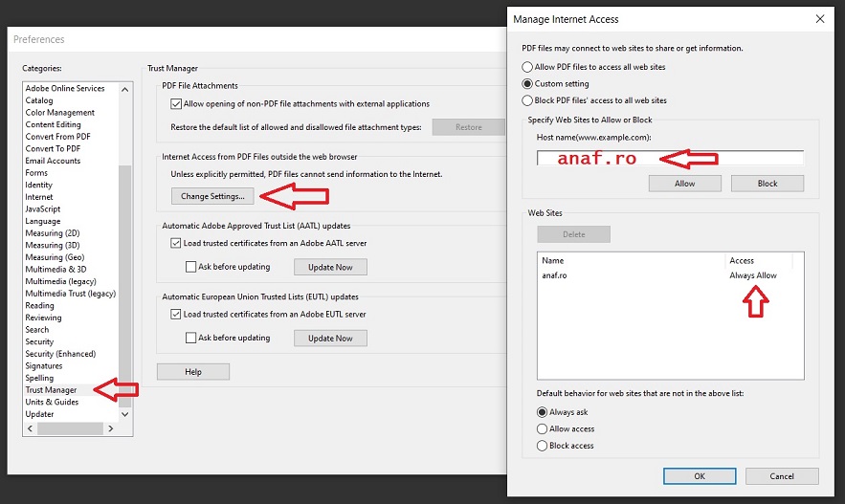Select the JavaScript category
The image size is (845, 504).
42,208
